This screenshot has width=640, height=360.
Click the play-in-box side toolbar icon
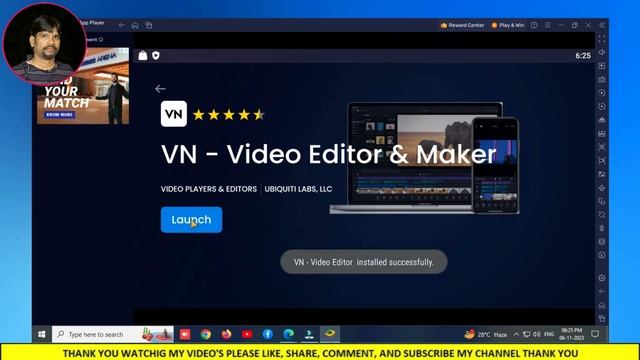point(602,66)
